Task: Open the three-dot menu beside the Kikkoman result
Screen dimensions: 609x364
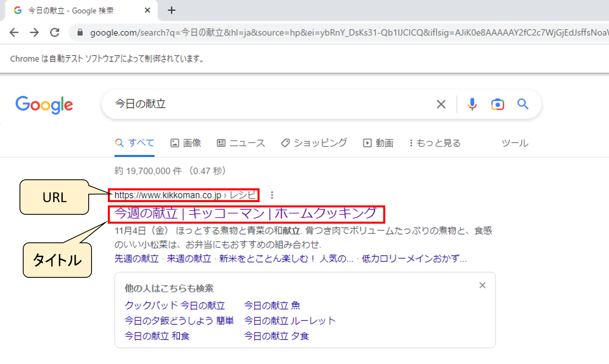Action: pos(272,195)
